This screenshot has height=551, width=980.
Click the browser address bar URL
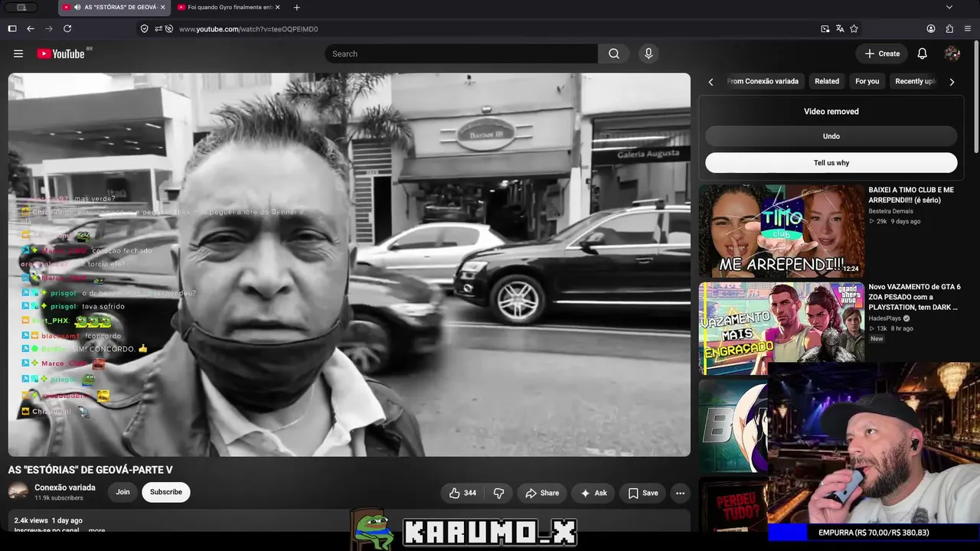248,29
